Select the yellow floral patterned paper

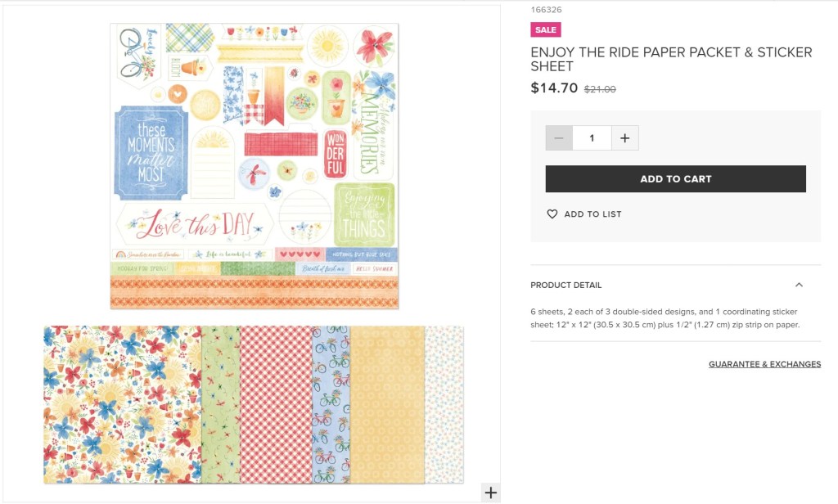point(387,404)
